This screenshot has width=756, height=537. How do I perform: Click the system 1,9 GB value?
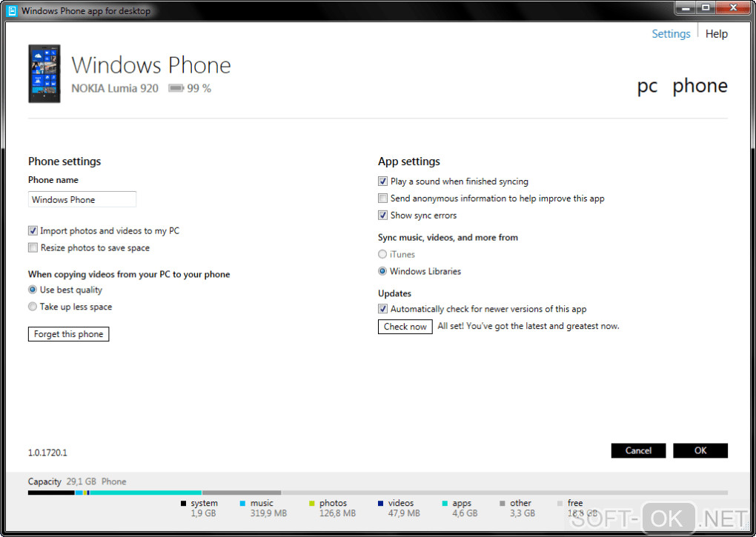pos(204,513)
